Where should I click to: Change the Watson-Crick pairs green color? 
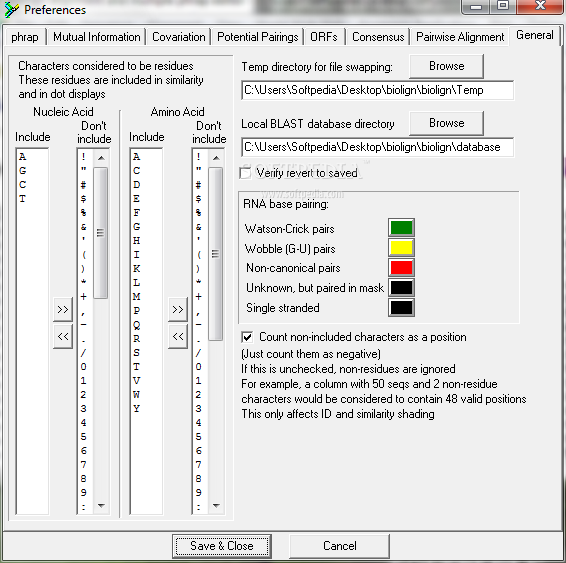pos(401,227)
